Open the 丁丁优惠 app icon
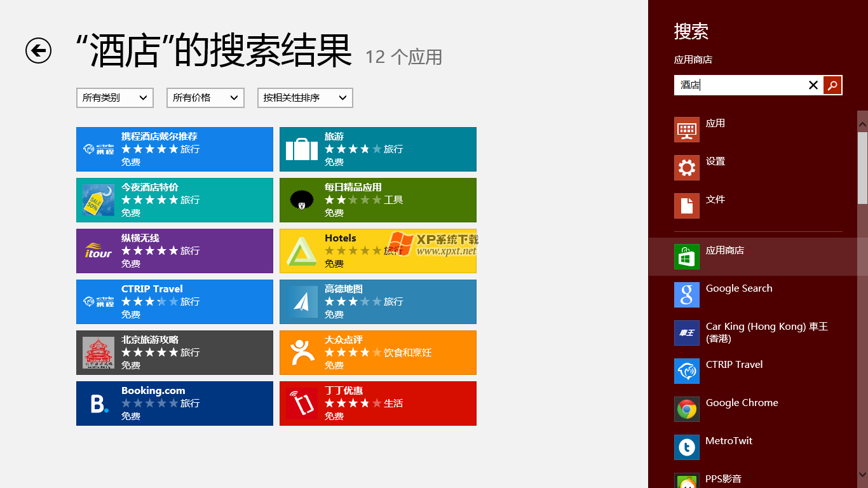The image size is (868, 488). 302,403
